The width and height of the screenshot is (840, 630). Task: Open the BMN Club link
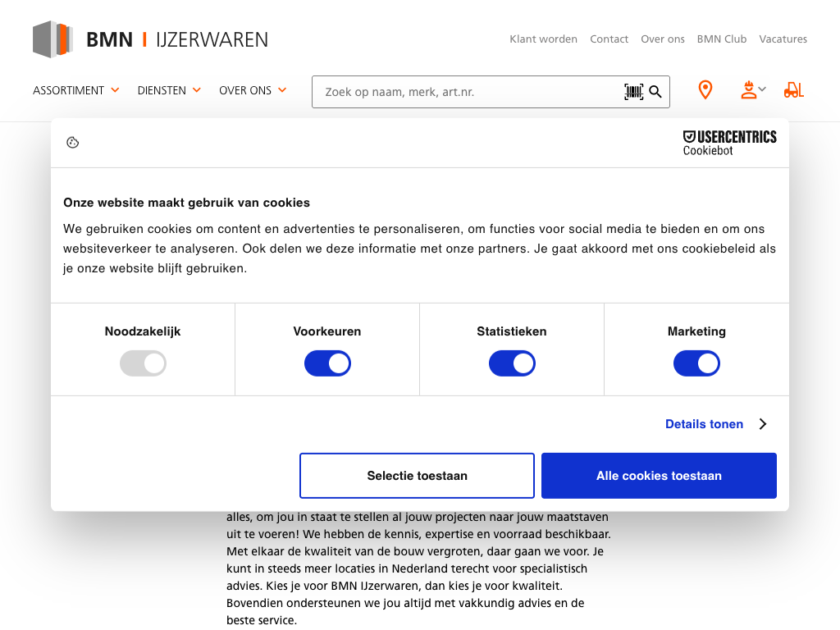721,39
